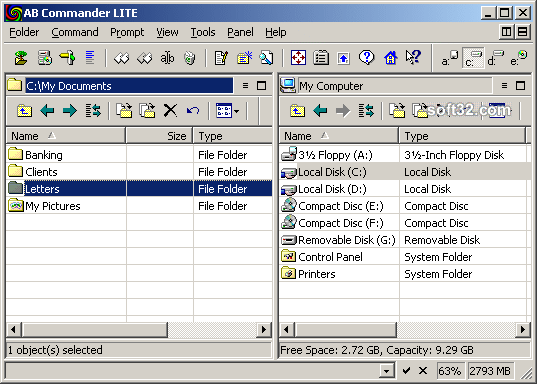Sort left panel by Size column
The height and width of the screenshot is (384, 537).
point(160,136)
